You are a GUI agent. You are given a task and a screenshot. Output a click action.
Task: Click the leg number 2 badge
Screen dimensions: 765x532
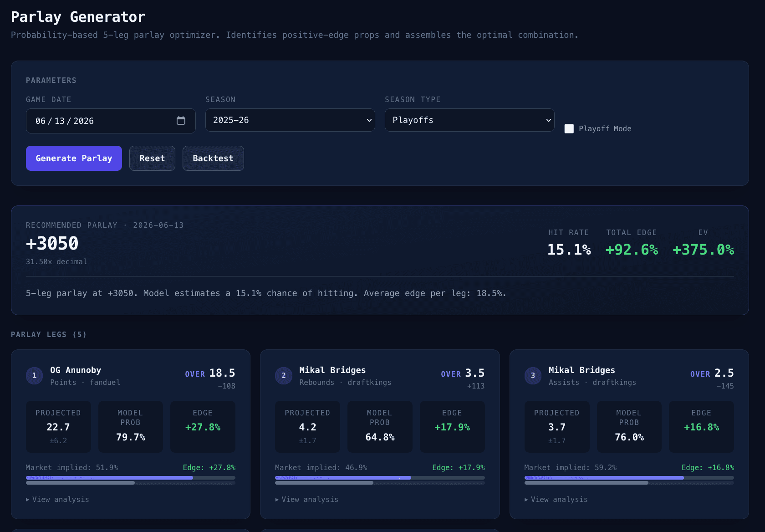pyautogui.click(x=284, y=376)
